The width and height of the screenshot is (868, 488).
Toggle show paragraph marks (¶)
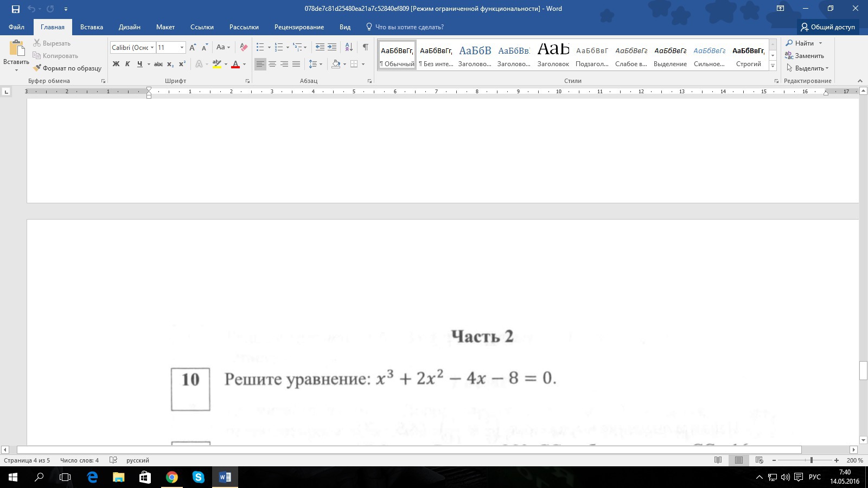[x=366, y=48]
